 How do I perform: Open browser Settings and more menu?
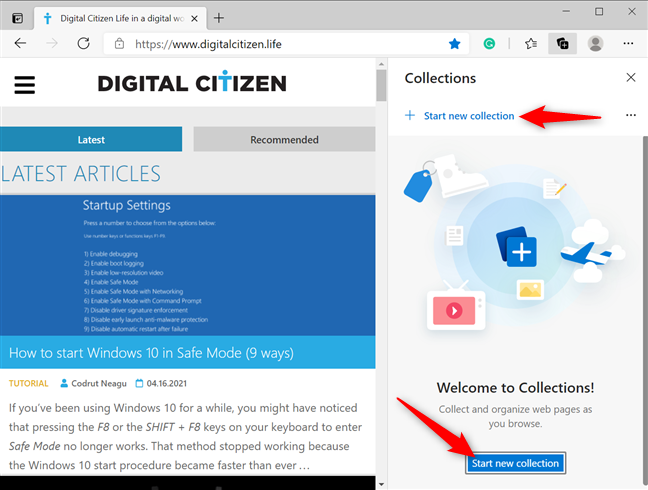[x=628, y=43]
